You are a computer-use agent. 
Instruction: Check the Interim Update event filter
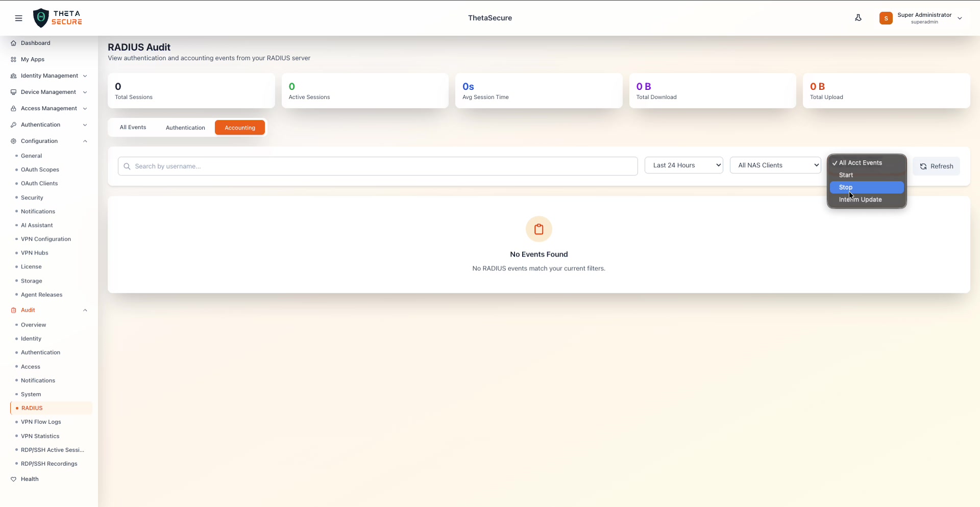click(x=861, y=199)
